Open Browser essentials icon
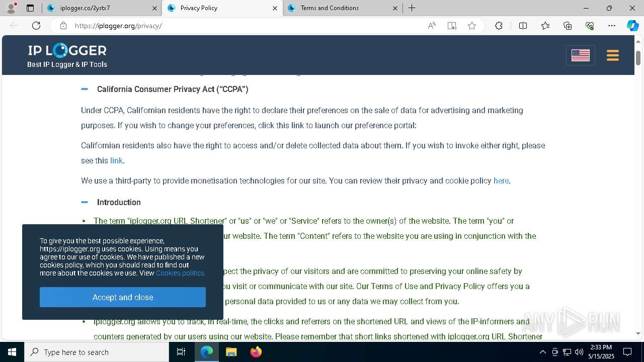 point(590,26)
